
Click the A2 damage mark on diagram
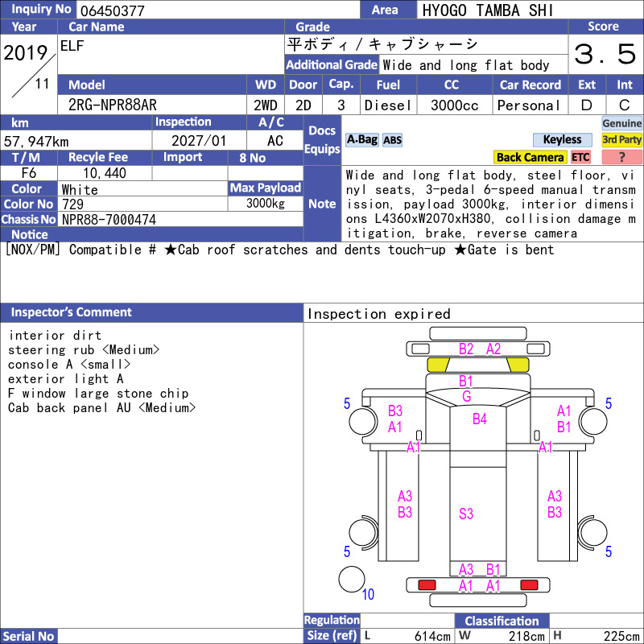point(493,349)
